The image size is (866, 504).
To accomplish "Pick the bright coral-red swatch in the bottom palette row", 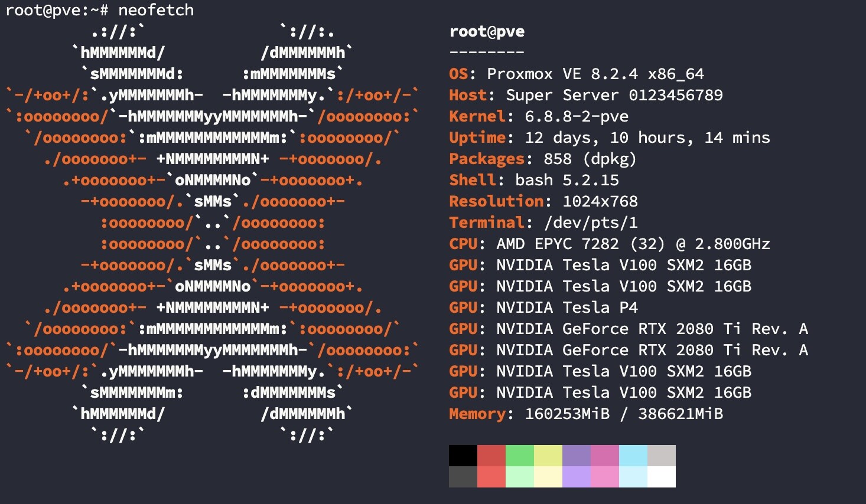I will 491,477.
